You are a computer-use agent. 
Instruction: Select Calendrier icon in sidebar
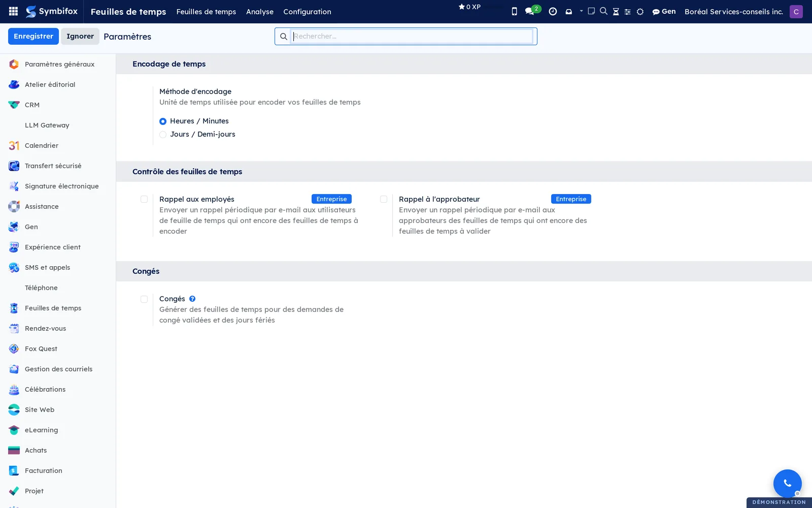pyautogui.click(x=14, y=145)
